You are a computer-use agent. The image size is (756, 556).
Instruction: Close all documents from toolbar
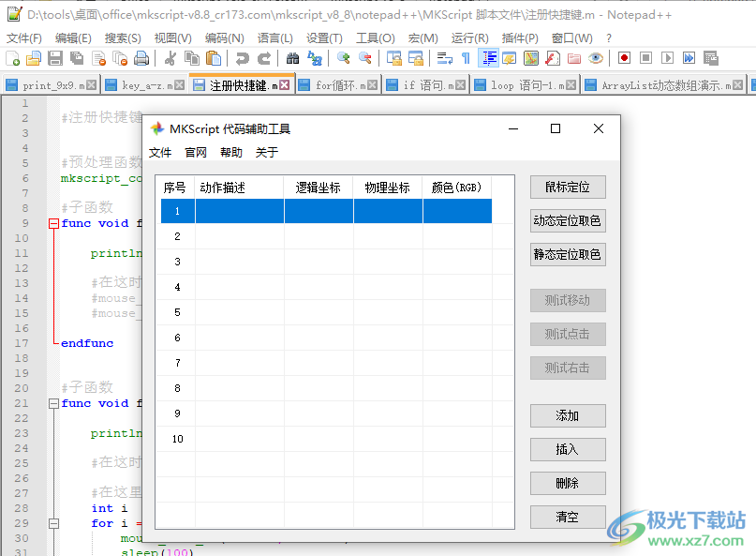tap(120, 58)
